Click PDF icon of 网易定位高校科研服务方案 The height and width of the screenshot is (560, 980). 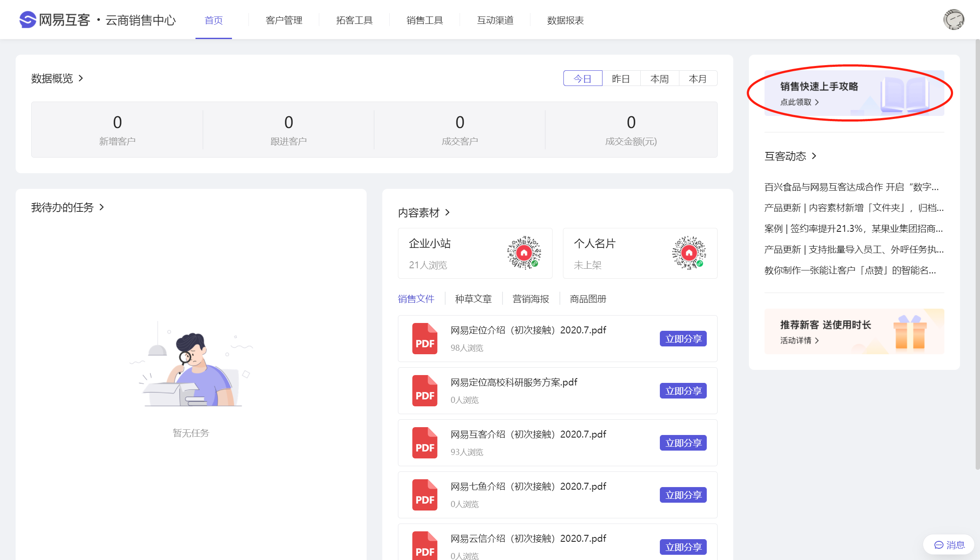424,391
